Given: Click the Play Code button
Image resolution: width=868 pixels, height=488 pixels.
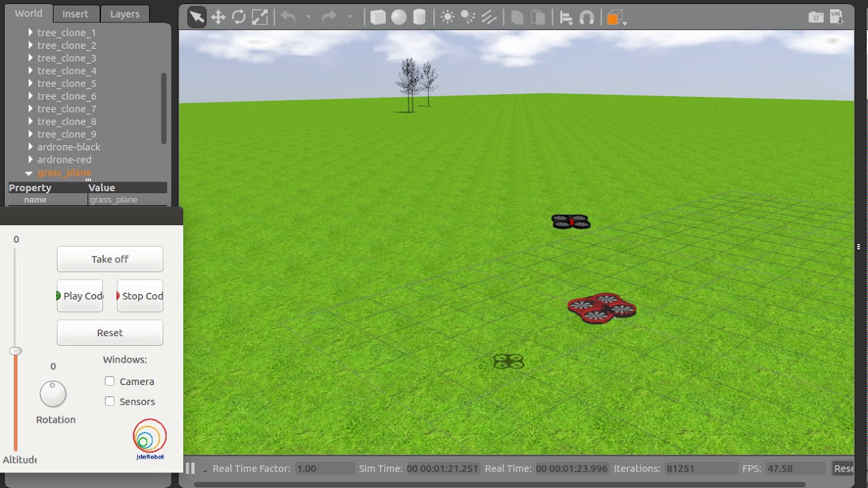Looking at the screenshot, I should [80, 296].
